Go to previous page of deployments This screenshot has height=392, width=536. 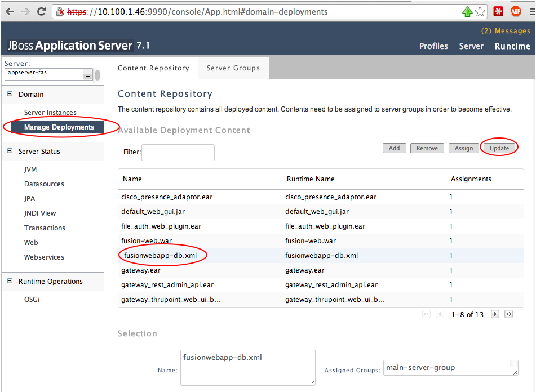click(440, 314)
